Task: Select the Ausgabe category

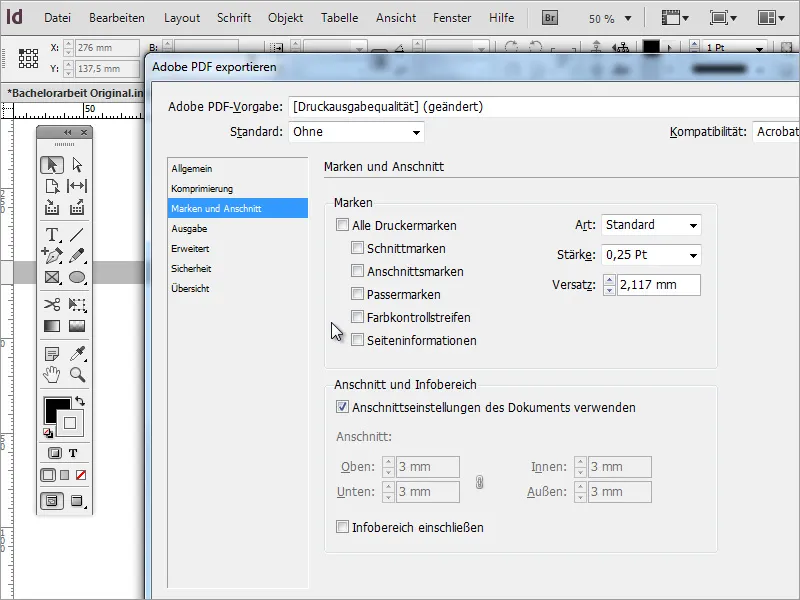Action: click(x=238, y=228)
